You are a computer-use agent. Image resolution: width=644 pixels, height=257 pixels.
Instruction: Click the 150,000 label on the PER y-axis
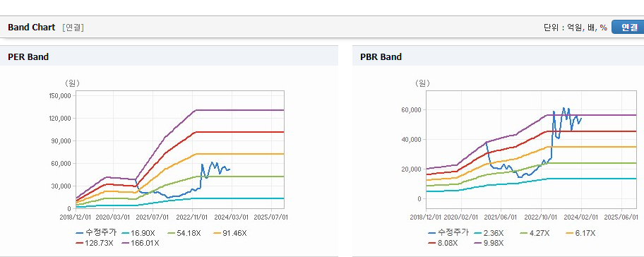pos(60,95)
